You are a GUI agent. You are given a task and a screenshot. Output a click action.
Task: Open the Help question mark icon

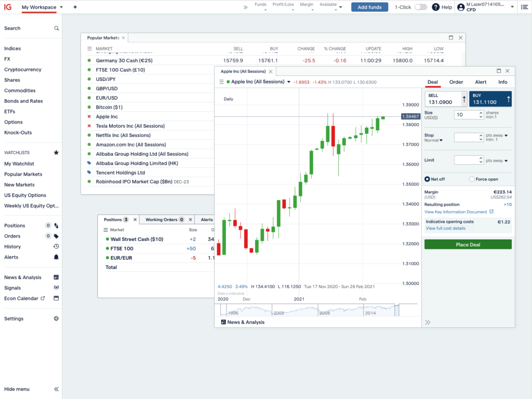coord(436,7)
